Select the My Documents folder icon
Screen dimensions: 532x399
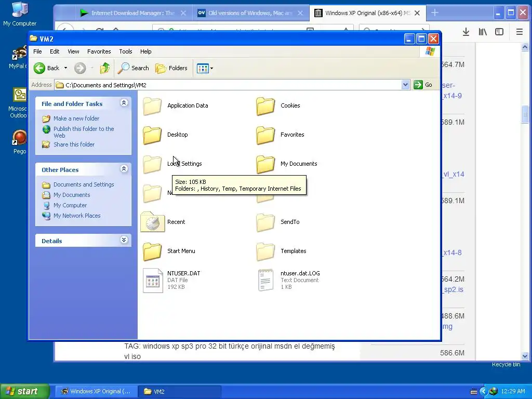click(x=265, y=164)
